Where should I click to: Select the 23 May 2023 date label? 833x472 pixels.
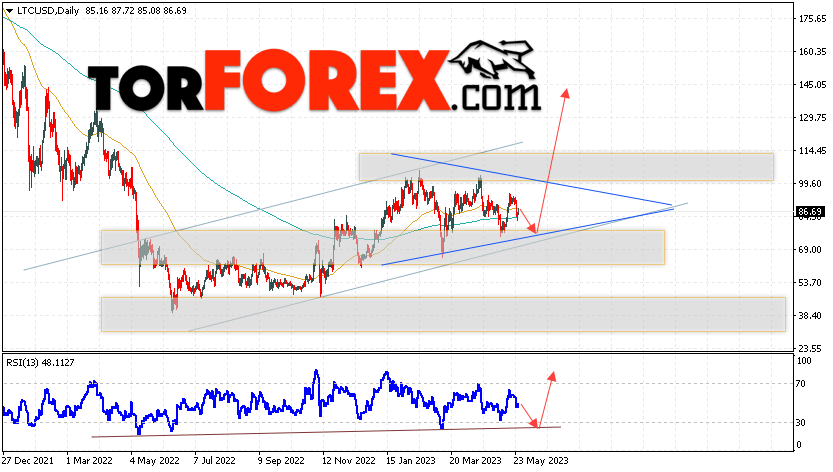[x=541, y=460]
